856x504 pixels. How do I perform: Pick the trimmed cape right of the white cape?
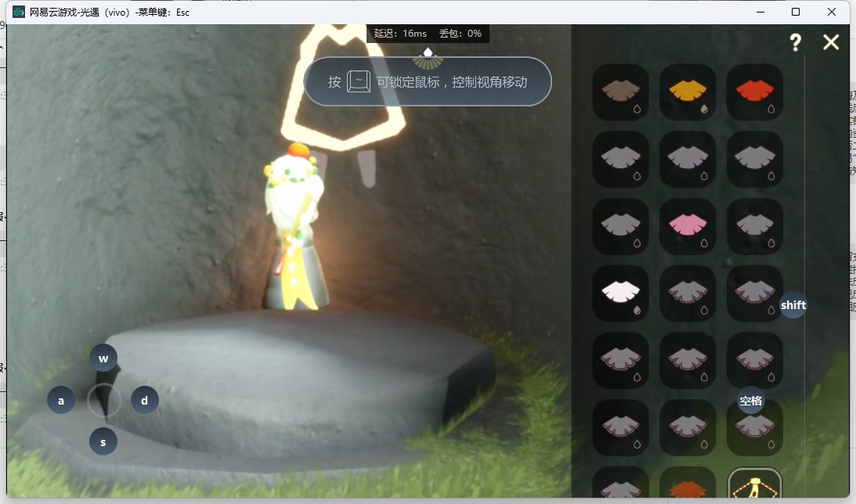tap(688, 293)
